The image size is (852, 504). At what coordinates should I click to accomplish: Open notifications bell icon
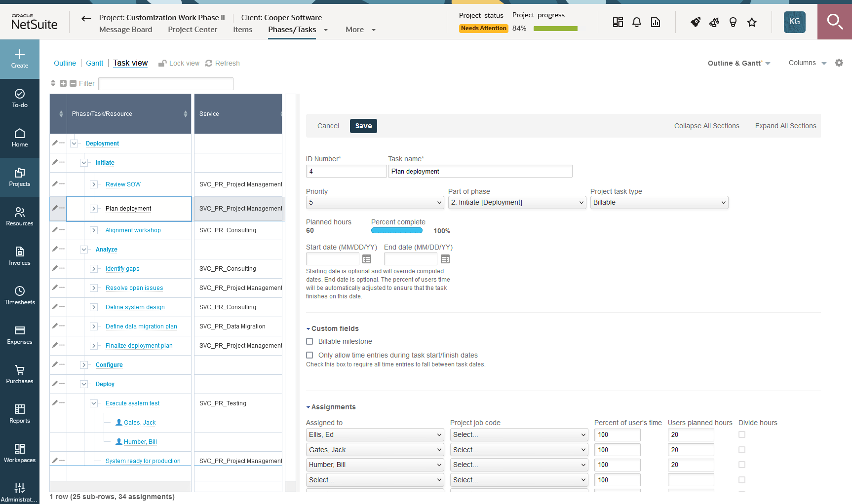click(x=637, y=22)
